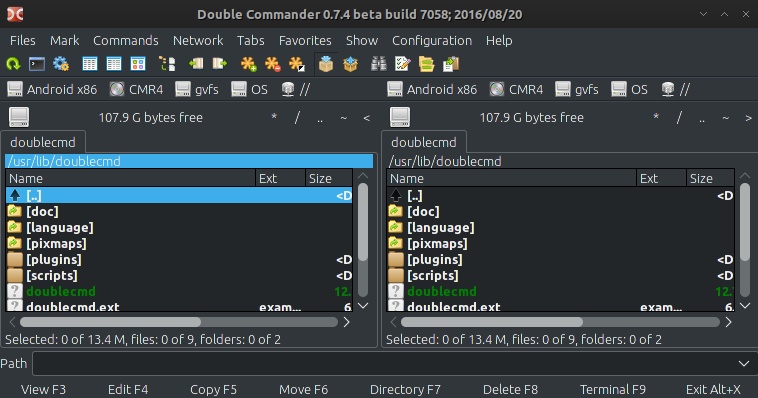Open the Files menu
Screen dimensions: 758x398
coord(23,41)
